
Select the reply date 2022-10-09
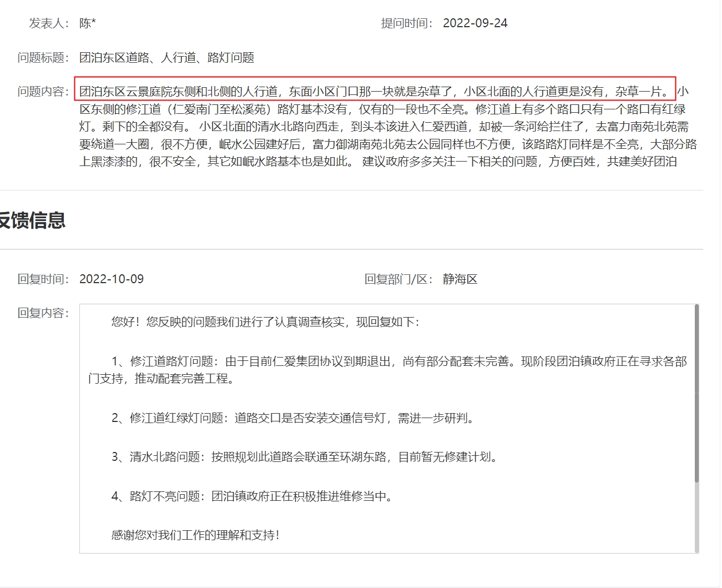coord(112,279)
